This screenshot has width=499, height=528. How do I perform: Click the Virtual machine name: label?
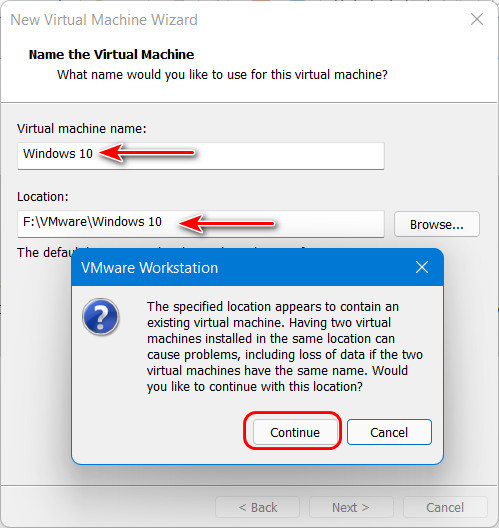pos(82,129)
